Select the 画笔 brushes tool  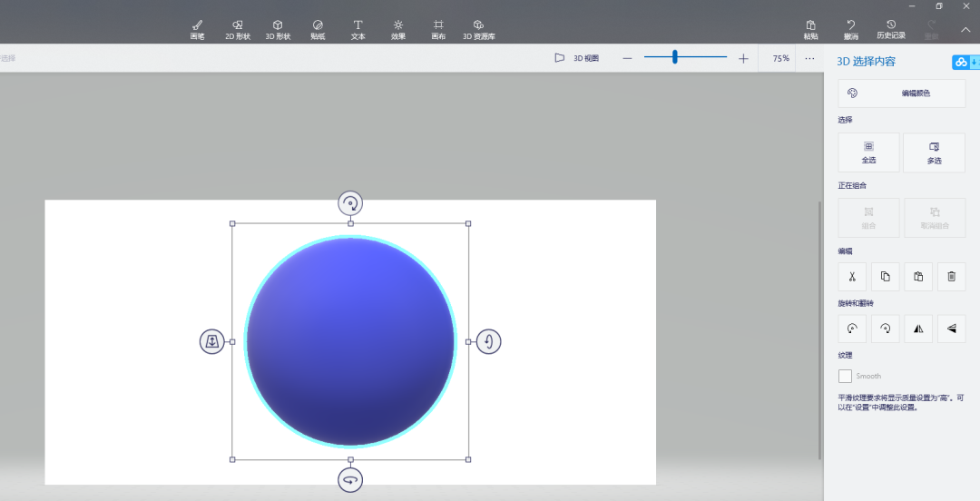tap(198, 29)
